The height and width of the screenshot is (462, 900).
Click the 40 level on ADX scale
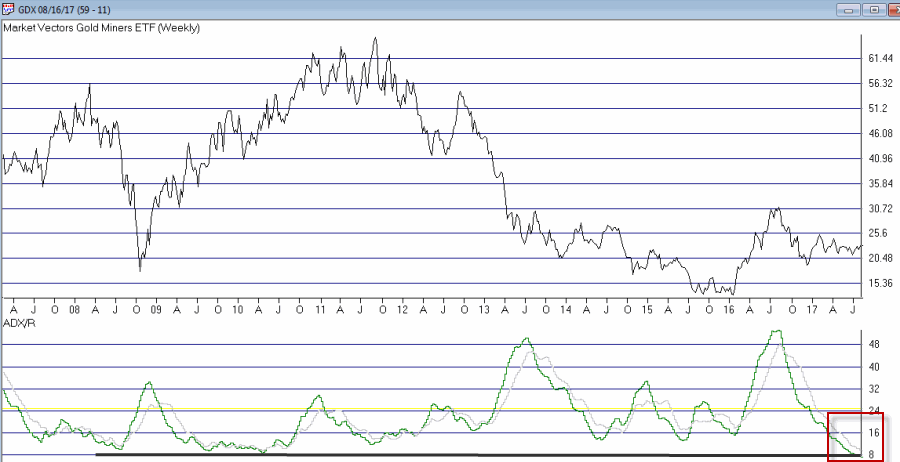875,367
